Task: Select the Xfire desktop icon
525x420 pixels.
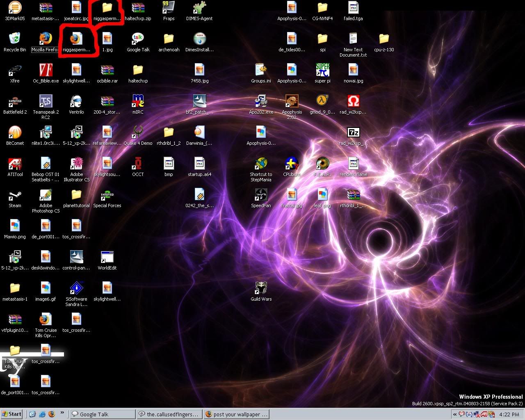Action: [x=15, y=71]
